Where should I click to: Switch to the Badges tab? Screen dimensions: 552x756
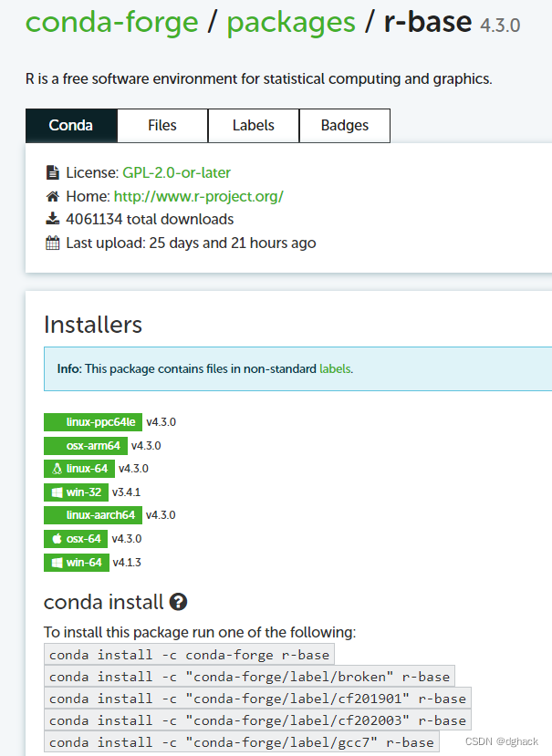[x=344, y=125]
